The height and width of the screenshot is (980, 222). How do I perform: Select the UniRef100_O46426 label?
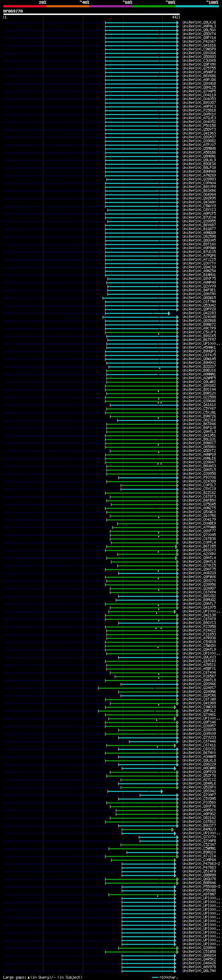coord(199,963)
